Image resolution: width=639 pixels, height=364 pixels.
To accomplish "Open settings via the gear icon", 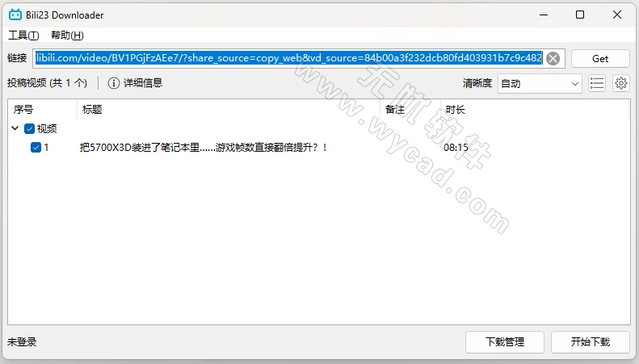I will (621, 83).
